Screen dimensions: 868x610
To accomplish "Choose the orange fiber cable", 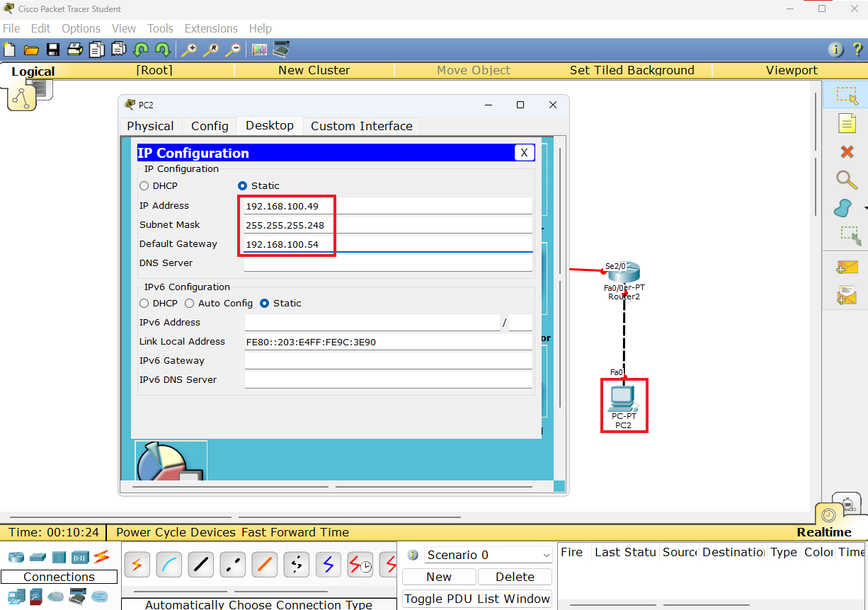I will click(x=265, y=565).
